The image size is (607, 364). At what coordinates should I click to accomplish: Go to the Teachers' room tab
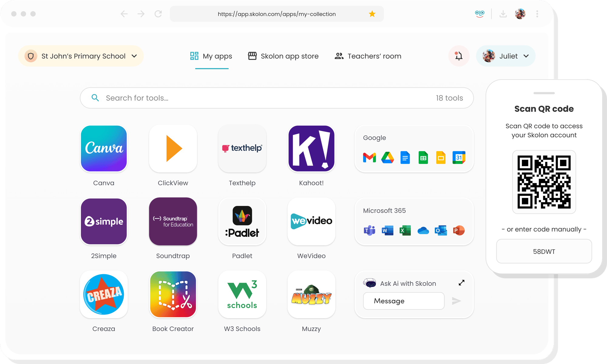(x=368, y=56)
